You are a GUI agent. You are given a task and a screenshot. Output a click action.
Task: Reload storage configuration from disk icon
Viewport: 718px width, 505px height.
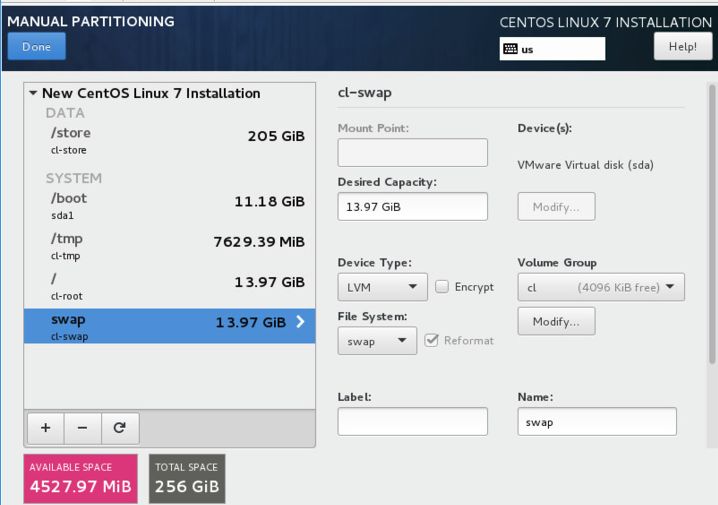point(120,428)
